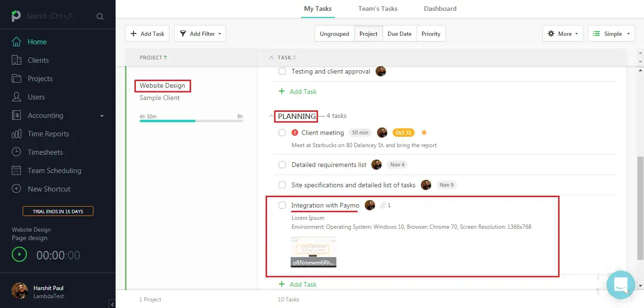Image resolution: width=644 pixels, height=308 pixels.
Task: Open the oBNmewm6Rh attachment thumbnail
Action: [x=313, y=252]
